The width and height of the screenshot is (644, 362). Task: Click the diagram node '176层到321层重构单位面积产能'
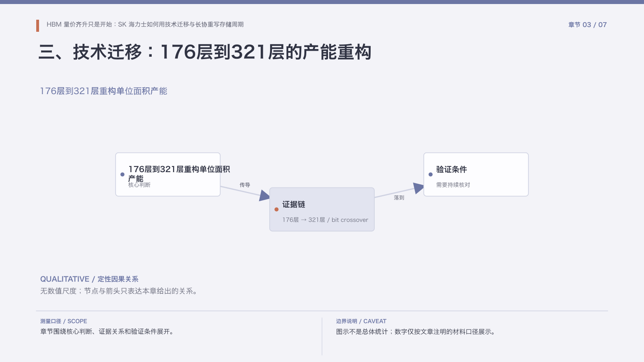pyautogui.click(x=168, y=175)
